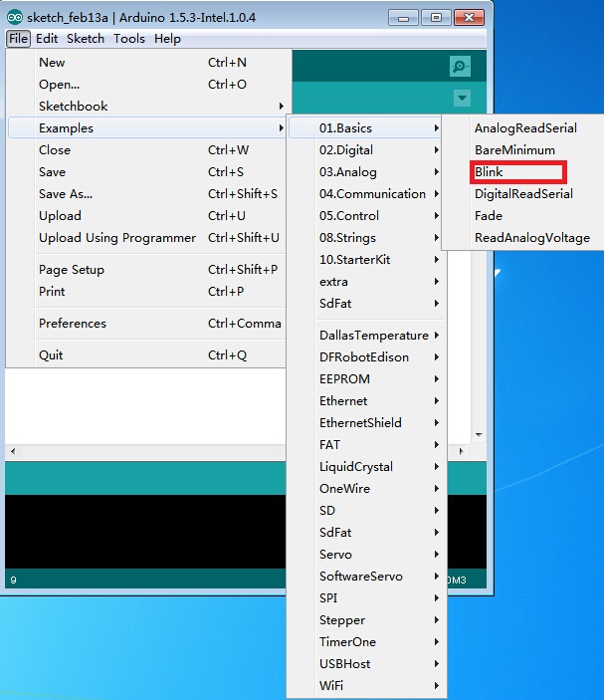Expand the 02.Digital examples

pyautogui.click(x=365, y=150)
